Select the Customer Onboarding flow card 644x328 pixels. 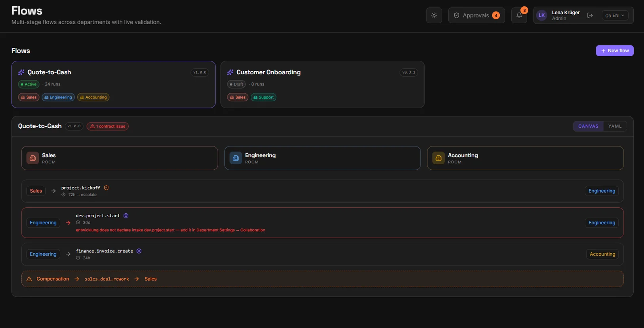point(322,84)
